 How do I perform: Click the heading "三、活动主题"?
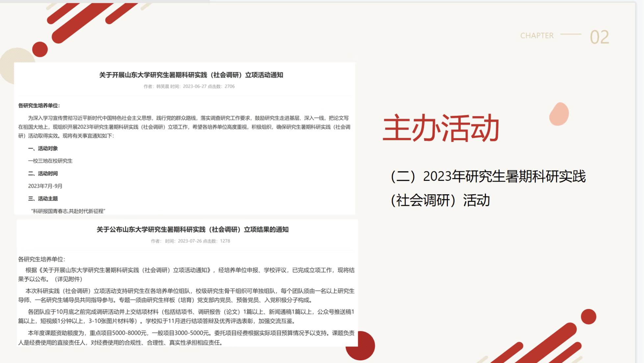click(43, 199)
